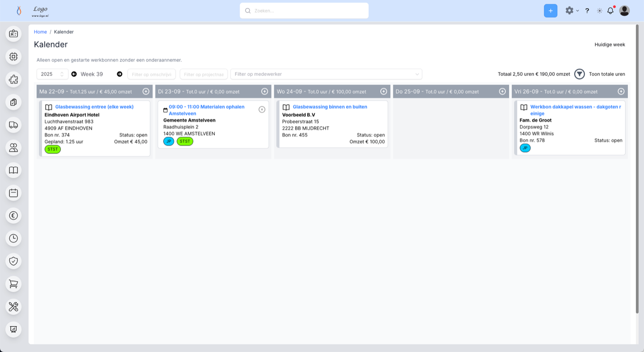Toggle the light/dark theme icon
This screenshot has height=352, width=644.
(x=599, y=11)
